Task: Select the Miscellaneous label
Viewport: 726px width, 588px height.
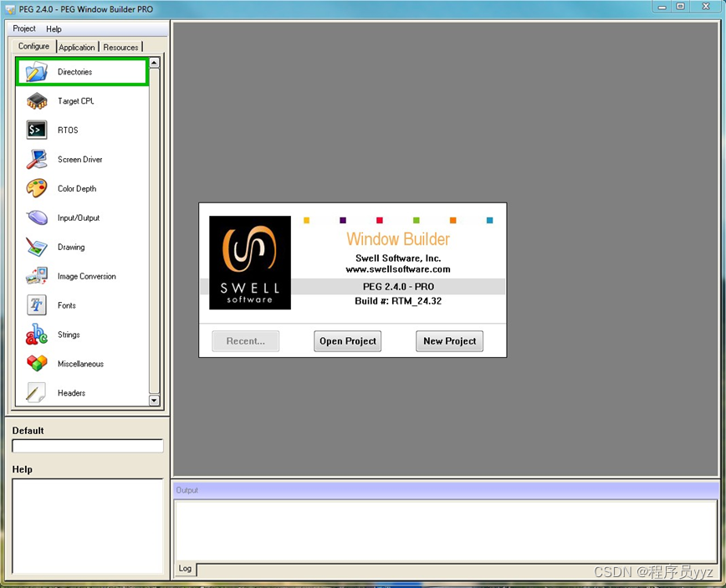Action: [80, 364]
